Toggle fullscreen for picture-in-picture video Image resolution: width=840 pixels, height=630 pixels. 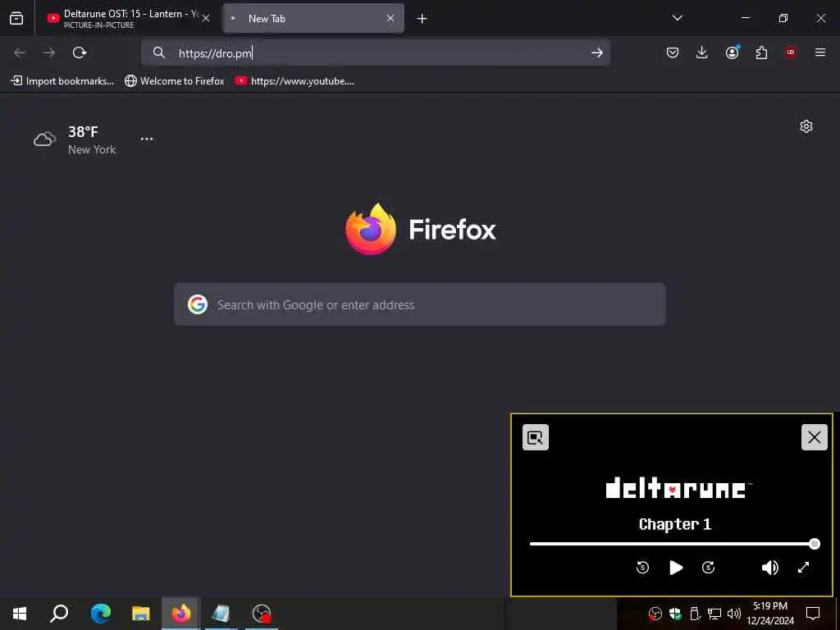point(804,568)
